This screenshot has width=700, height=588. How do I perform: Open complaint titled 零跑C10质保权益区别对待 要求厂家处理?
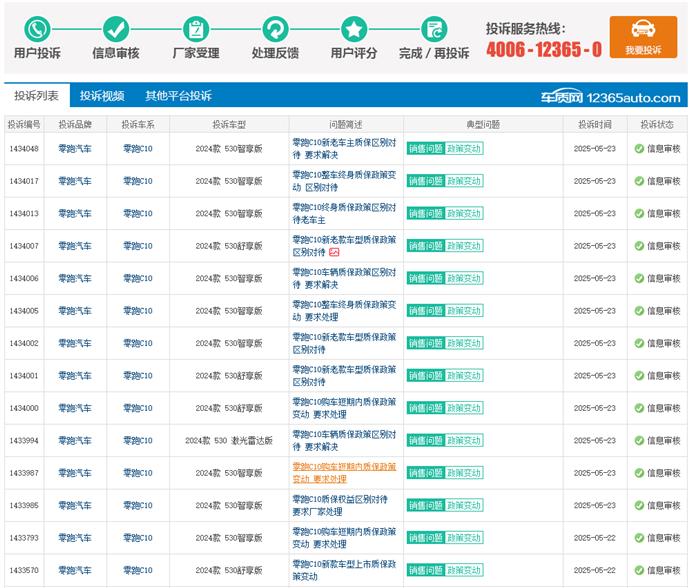[x=340, y=505]
